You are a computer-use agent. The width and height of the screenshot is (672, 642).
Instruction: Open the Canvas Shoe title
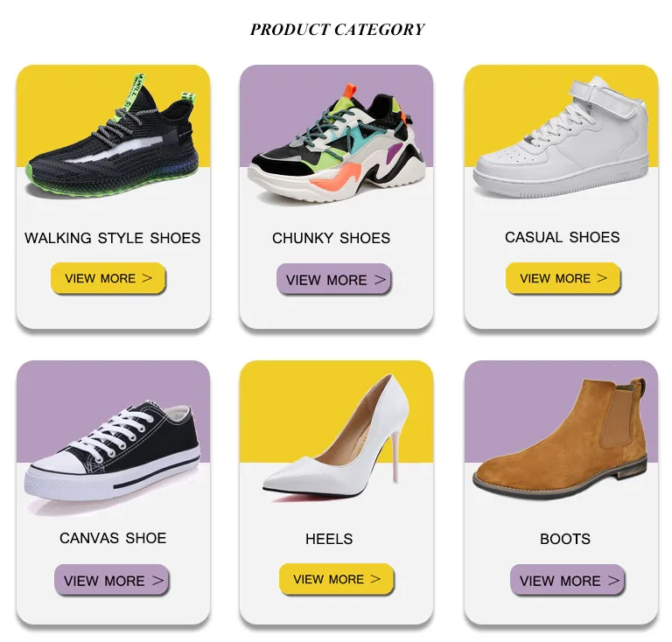point(113,538)
